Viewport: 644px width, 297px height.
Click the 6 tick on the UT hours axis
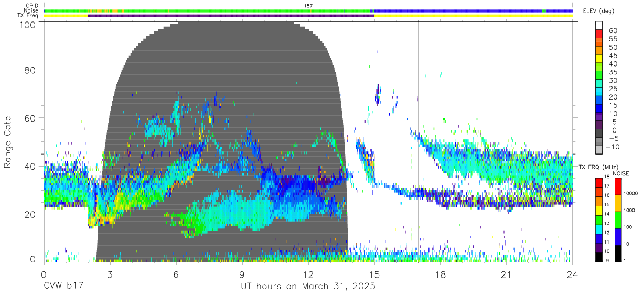(176, 274)
